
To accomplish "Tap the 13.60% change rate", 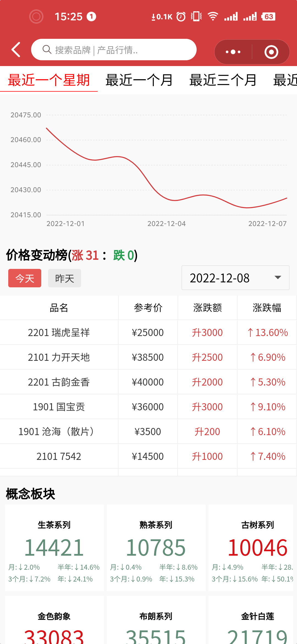I will 268,332.
